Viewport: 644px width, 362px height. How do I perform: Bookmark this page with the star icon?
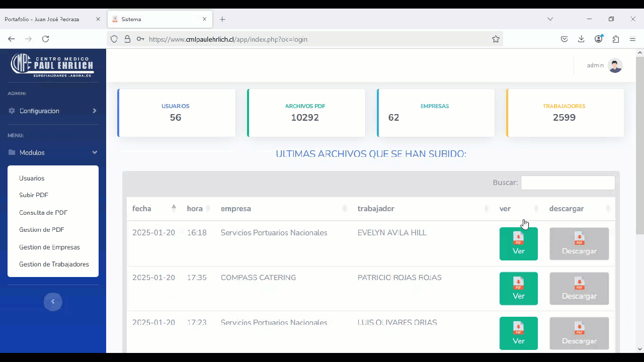(496, 39)
